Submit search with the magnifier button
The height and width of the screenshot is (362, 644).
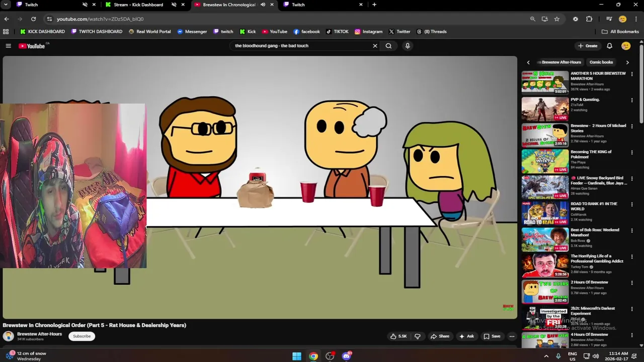click(x=388, y=46)
